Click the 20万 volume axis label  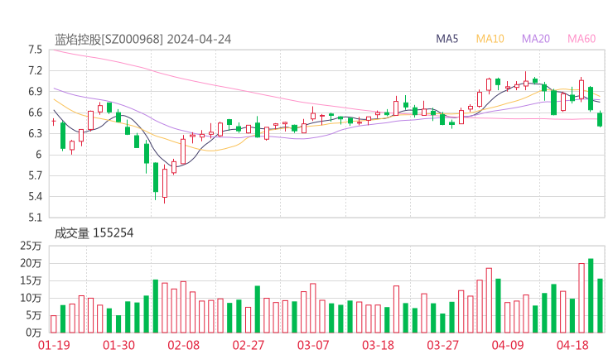[x=31, y=263]
